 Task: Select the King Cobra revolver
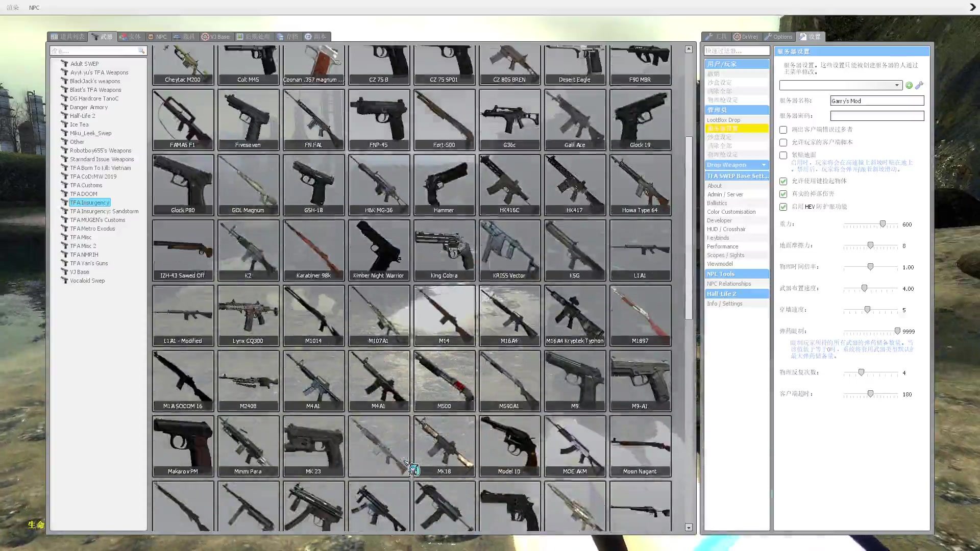pos(444,251)
